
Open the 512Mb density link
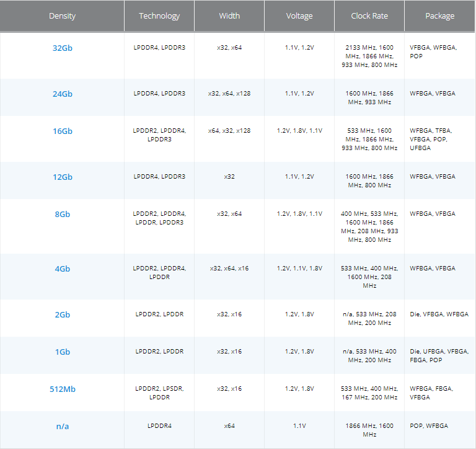point(62,389)
